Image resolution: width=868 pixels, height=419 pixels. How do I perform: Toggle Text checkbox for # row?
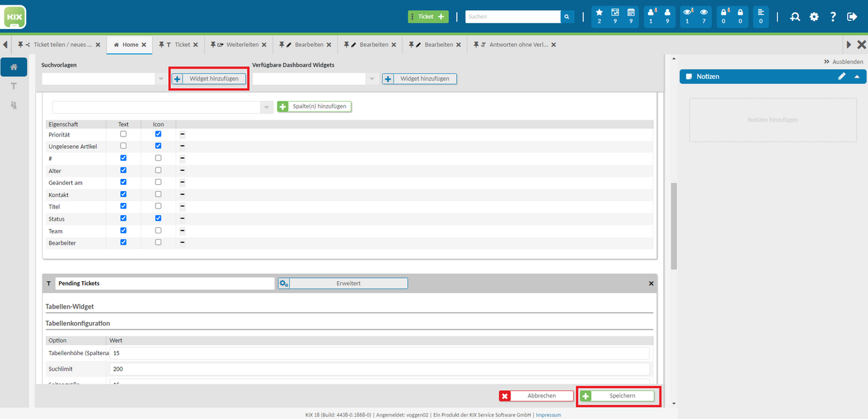tap(123, 158)
